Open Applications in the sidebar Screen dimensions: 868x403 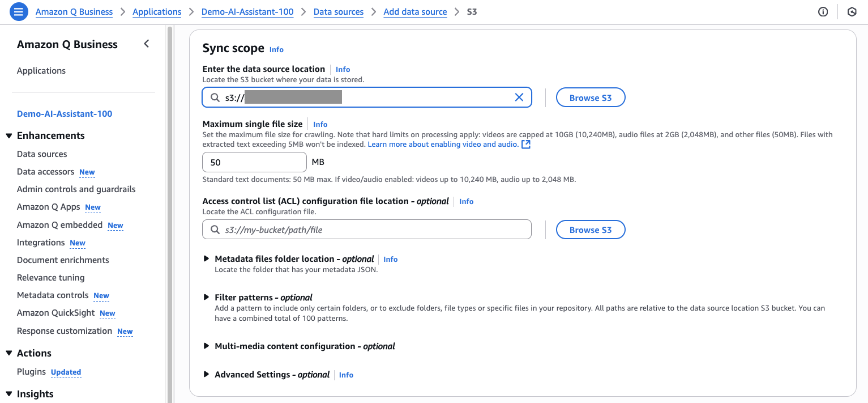41,71
